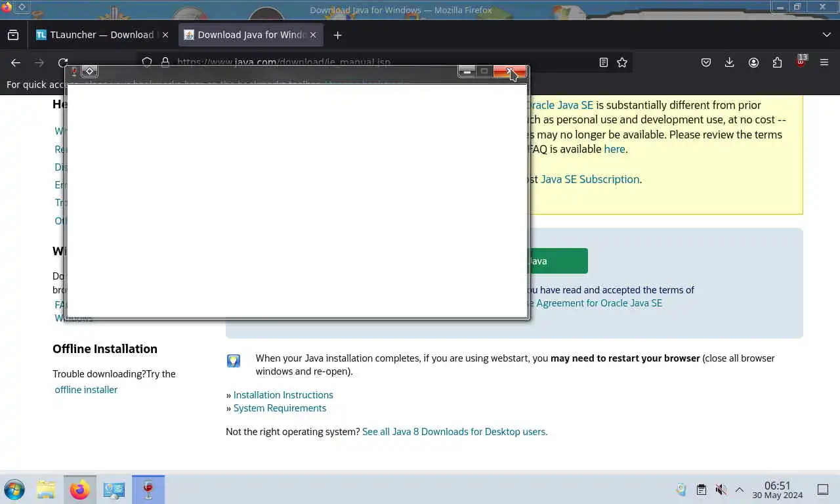Open the Firefox hamburger application menu

coord(824,62)
